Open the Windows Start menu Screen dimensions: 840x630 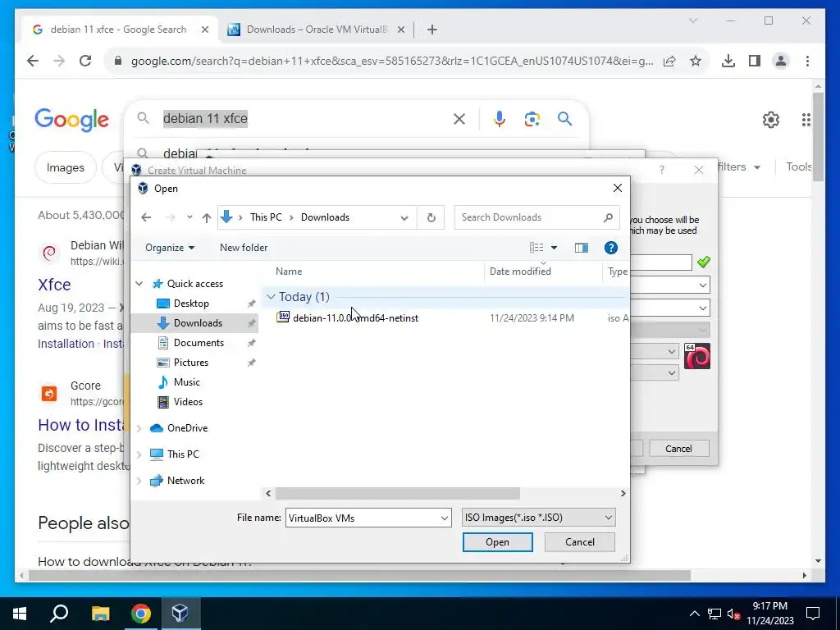pyautogui.click(x=20, y=614)
